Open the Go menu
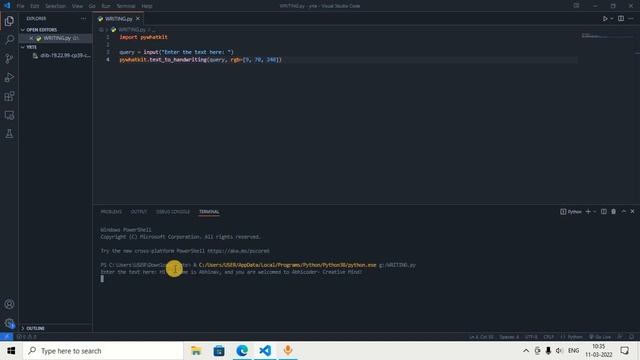640x360 pixels. (92, 6)
